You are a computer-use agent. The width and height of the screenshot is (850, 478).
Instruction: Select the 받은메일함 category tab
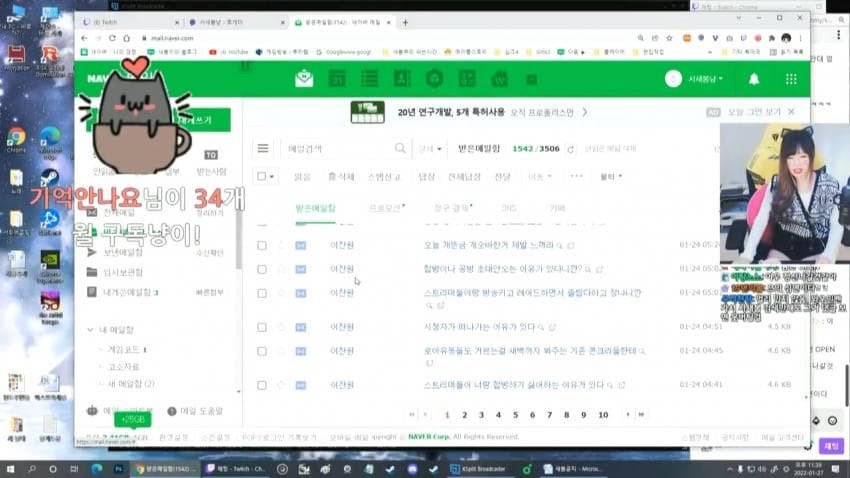tap(315, 208)
